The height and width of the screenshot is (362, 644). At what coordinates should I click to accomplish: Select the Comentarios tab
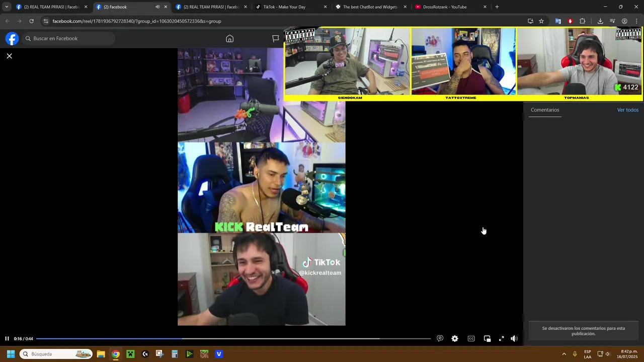(x=545, y=110)
